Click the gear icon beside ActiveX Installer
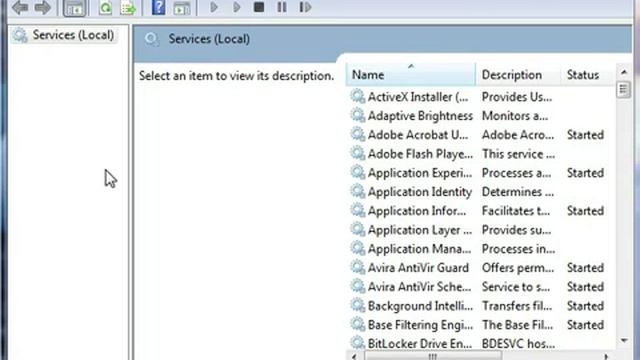Screen dimensions: 640x360 click(358, 96)
